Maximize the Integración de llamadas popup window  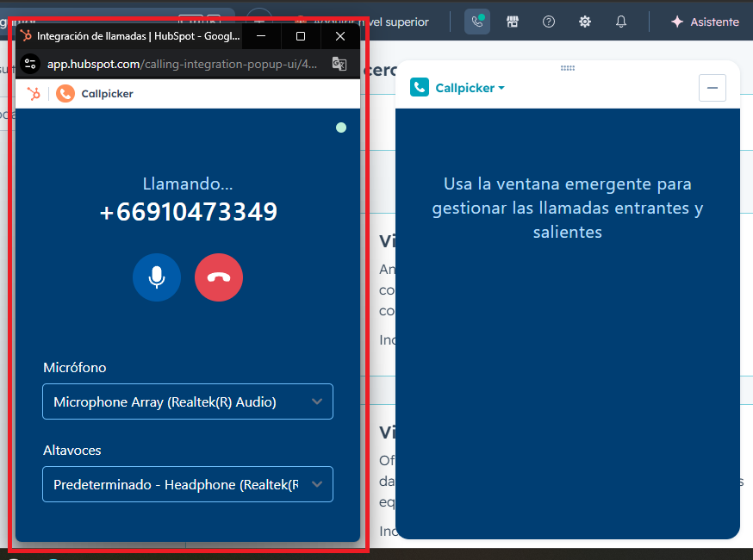[301, 36]
